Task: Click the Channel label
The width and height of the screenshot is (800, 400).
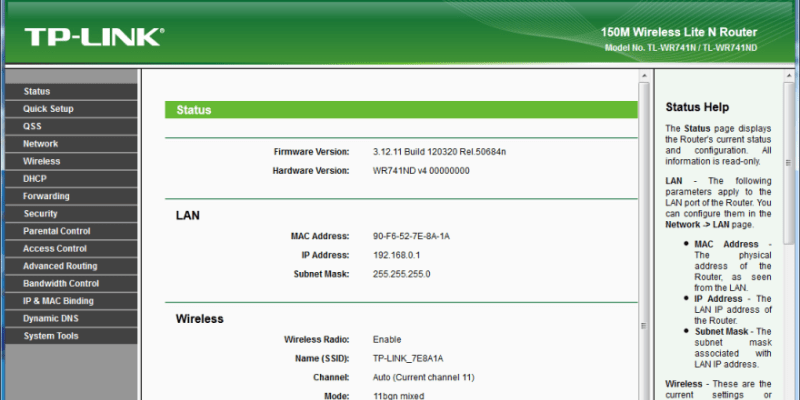Action: point(331,378)
